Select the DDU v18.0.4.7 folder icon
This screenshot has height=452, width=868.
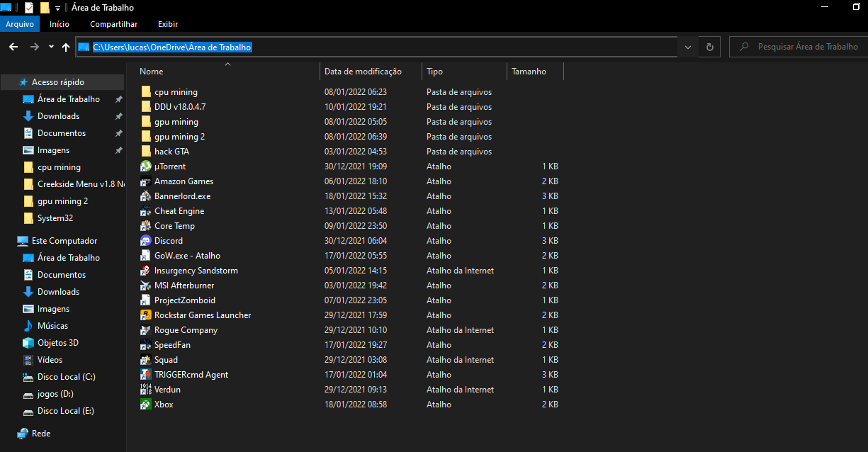pyautogui.click(x=146, y=107)
